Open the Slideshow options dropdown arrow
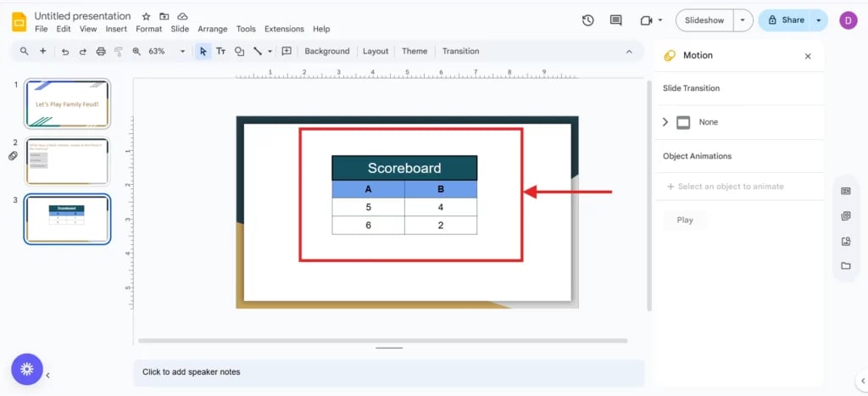 [743, 20]
